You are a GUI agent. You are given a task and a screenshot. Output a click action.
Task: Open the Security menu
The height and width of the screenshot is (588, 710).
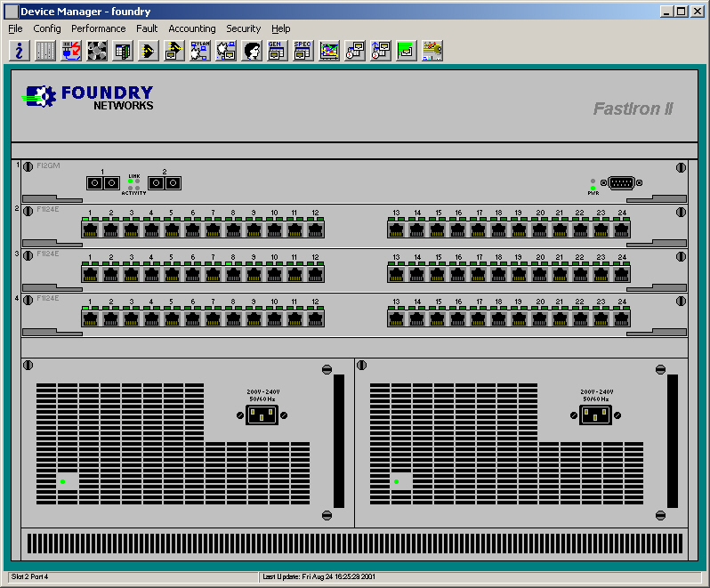[243, 28]
